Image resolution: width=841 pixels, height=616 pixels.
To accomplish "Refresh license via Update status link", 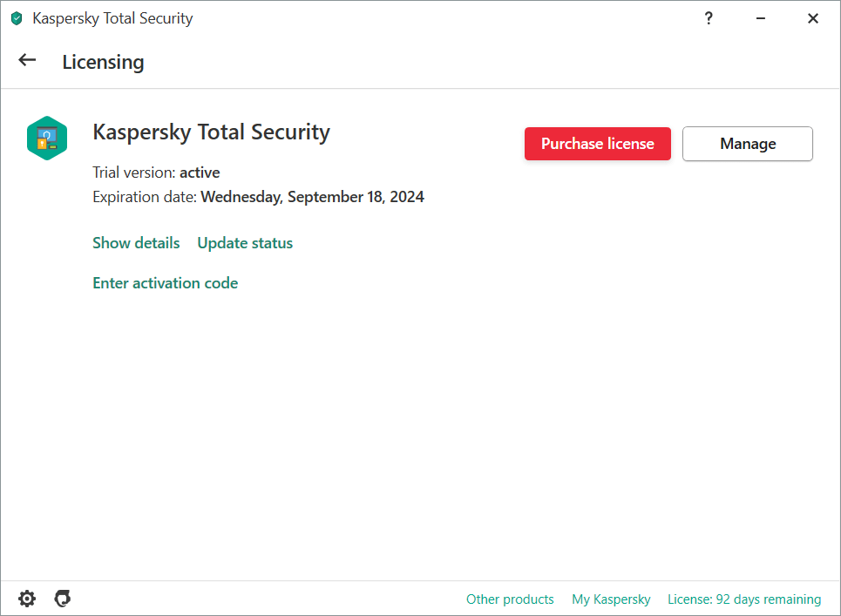I will point(245,243).
